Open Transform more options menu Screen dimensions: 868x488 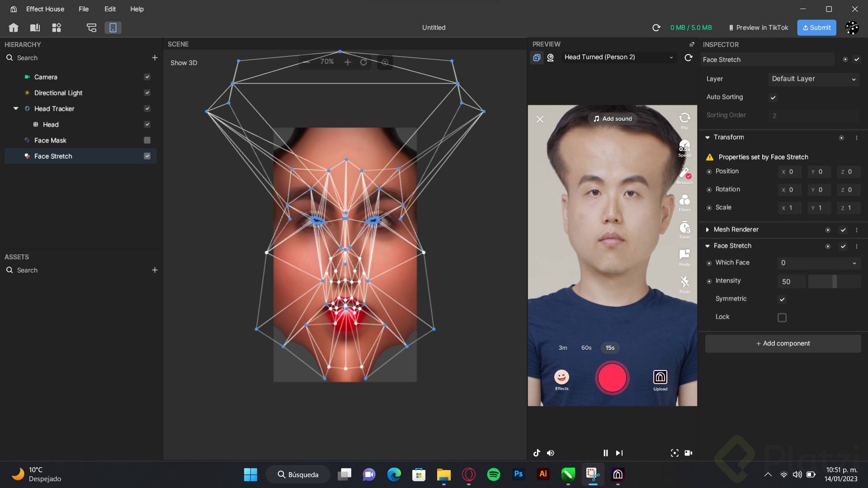pos(857,138)
